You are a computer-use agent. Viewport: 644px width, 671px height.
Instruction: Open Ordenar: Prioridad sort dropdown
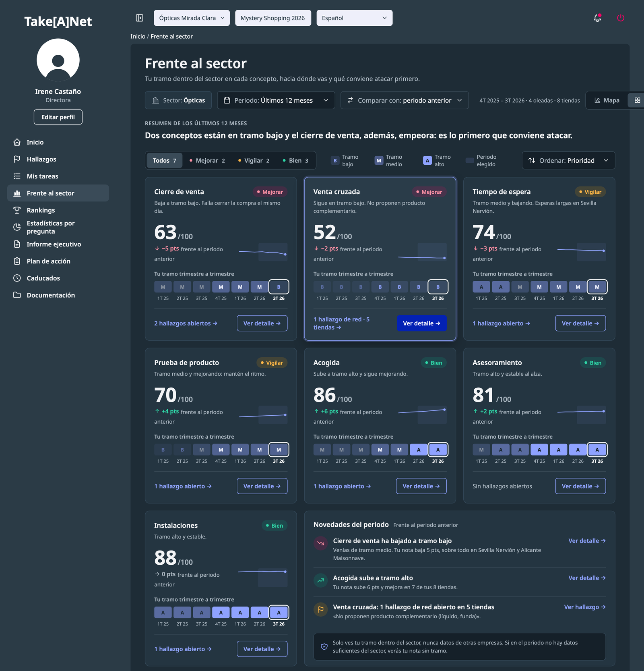[568, 161]
